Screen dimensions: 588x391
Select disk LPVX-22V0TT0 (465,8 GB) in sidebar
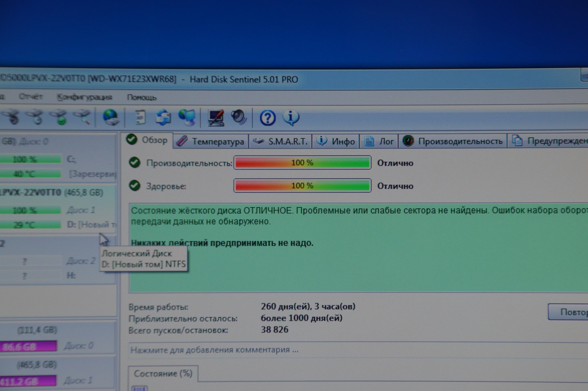[52, 192]
